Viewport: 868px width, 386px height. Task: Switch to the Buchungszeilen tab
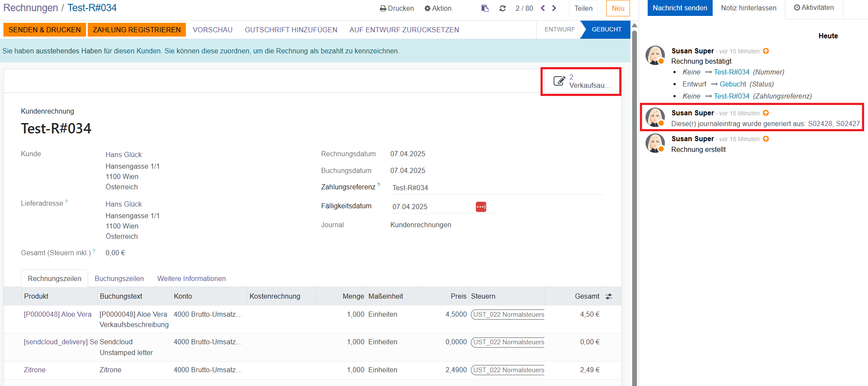(119, 278)
